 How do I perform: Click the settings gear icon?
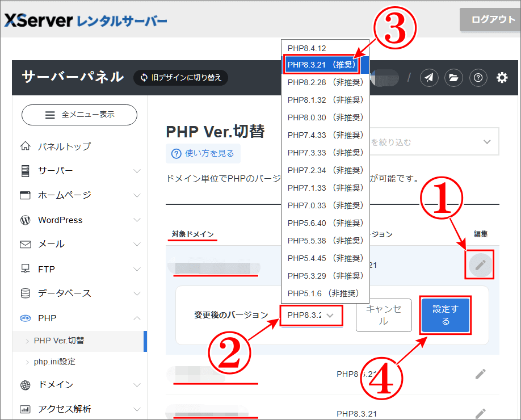(502, 78)
